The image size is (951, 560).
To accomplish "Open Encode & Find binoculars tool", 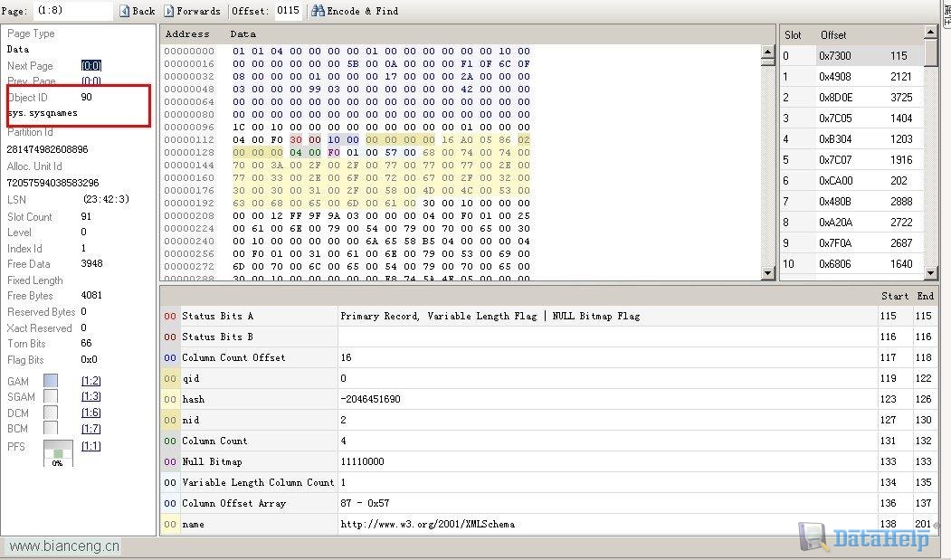I will [x=318, y=11].
